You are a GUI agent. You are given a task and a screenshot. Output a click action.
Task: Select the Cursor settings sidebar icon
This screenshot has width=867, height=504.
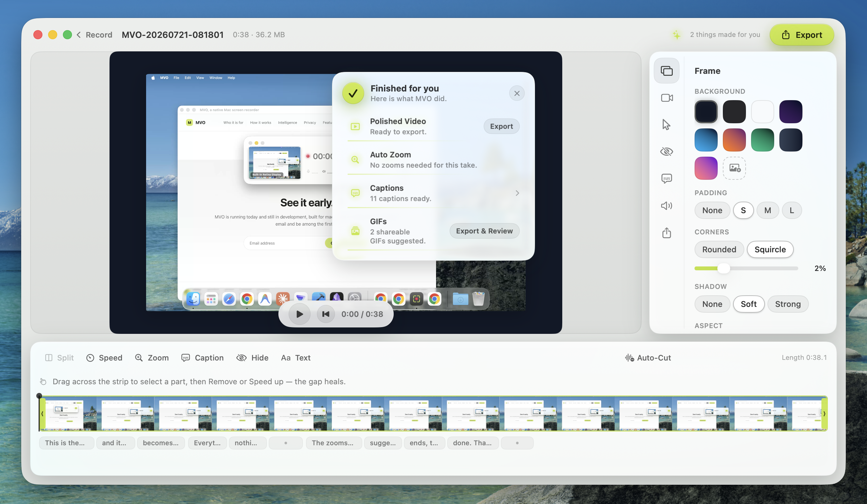tap(666, 125)
